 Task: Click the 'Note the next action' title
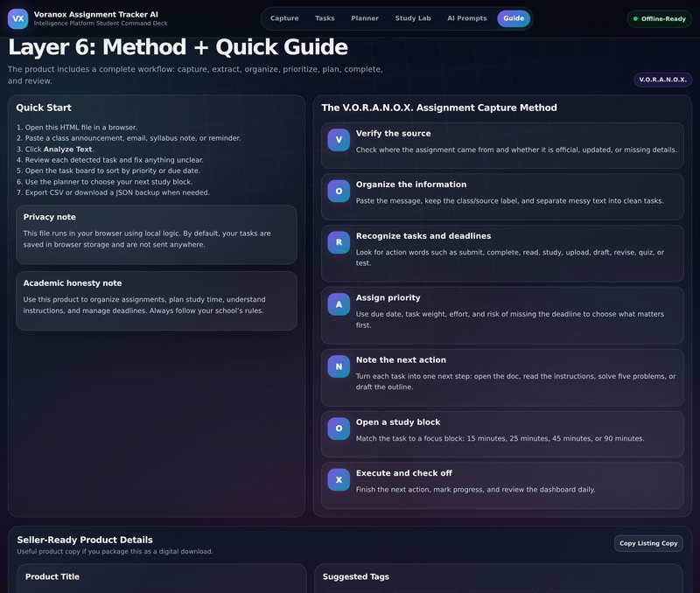(x=401, y=359)
